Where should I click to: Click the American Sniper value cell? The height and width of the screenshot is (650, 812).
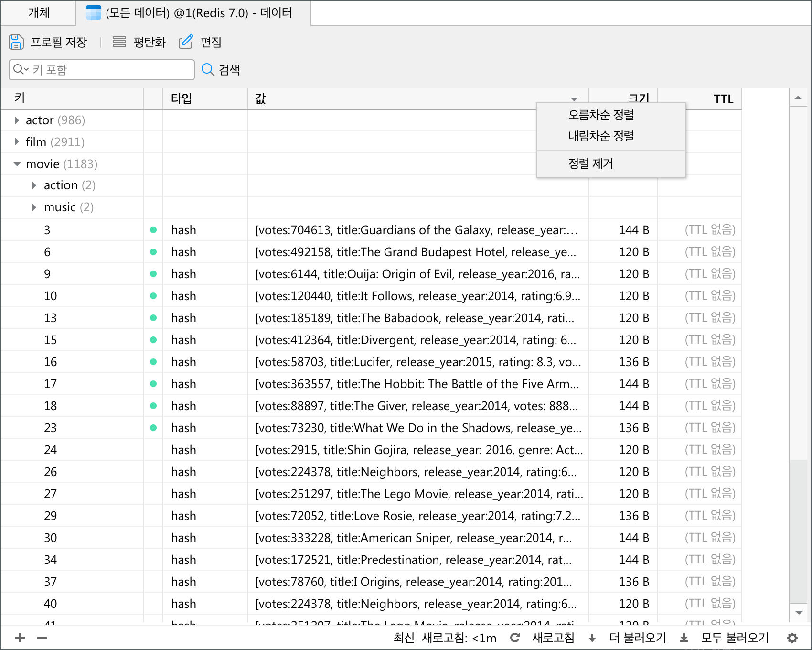[x=418, y=538]
